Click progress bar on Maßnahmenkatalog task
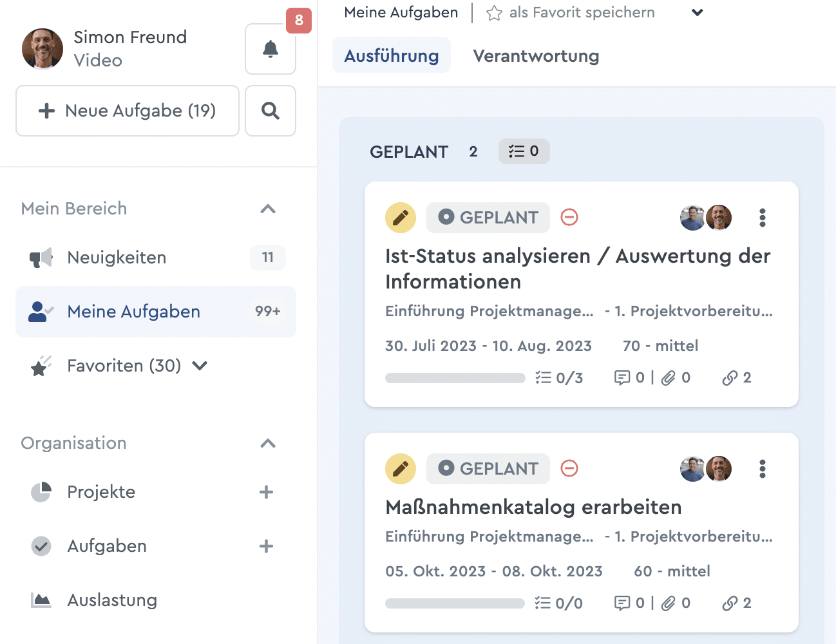836x644 pixels. pos(455,603)
